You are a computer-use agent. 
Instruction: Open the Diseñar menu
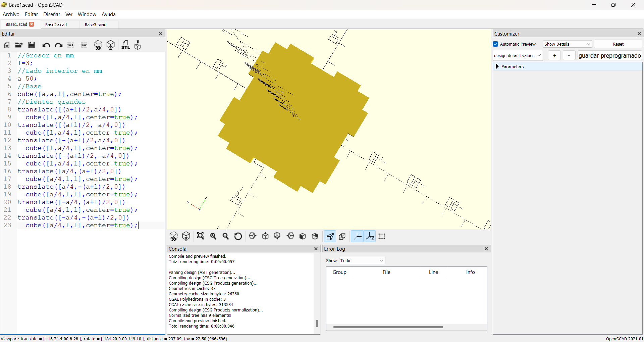52,14
